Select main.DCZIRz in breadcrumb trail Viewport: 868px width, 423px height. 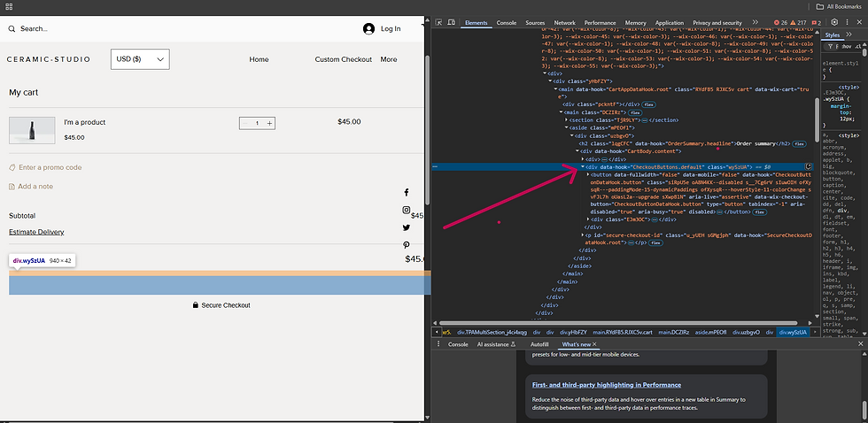click(x=673, y=333)
